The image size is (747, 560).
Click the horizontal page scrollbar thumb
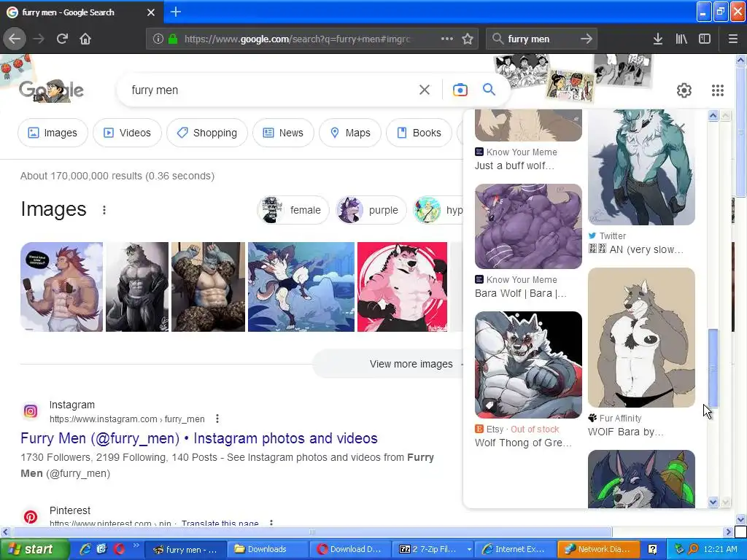tap(312, 532)
